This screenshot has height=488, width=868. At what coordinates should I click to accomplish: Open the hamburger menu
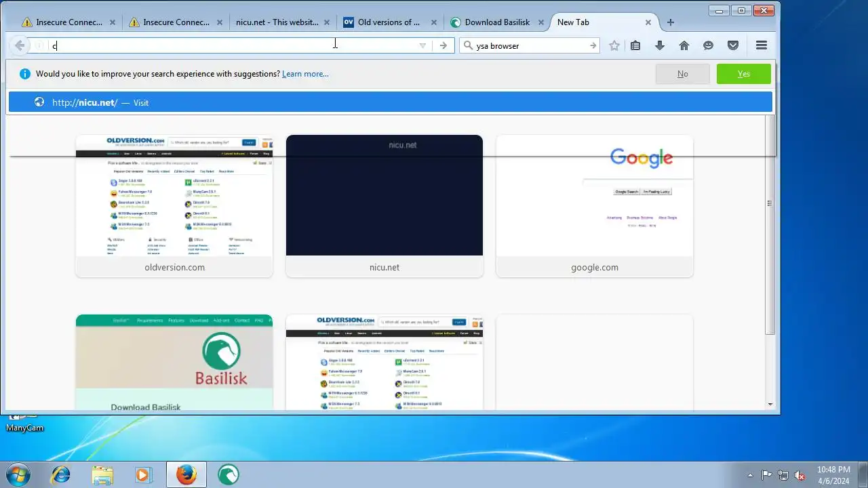pos(762,45)
